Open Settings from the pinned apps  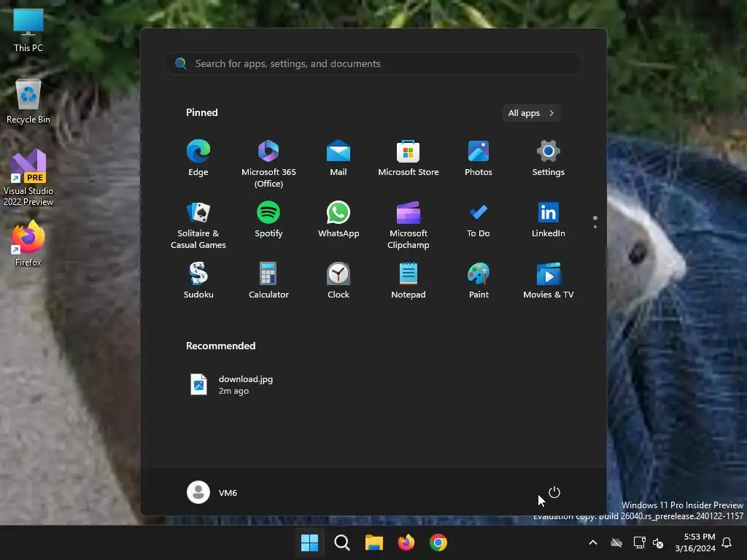pos(549,158)
